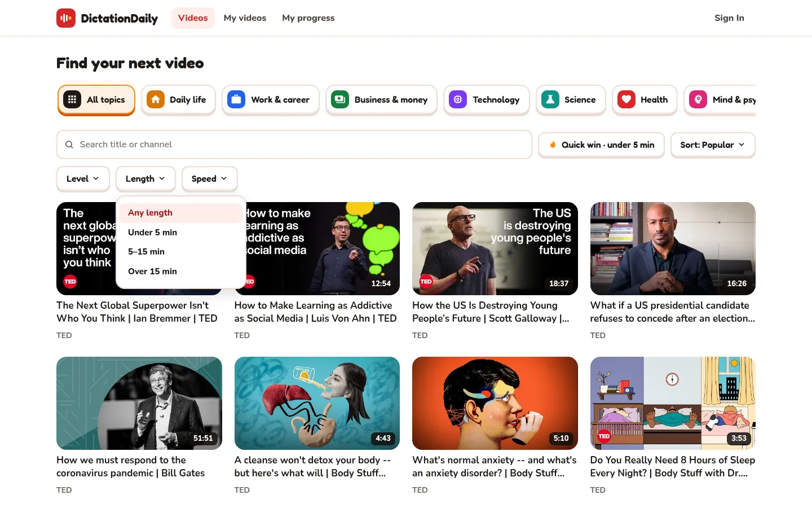
Task: Open the Level dropdown
Action: [83, 179]
